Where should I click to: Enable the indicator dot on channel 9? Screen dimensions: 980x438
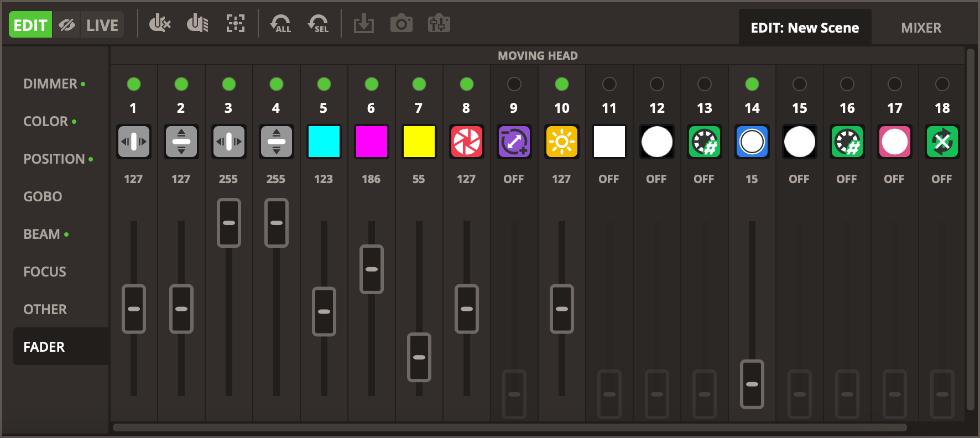coord(514,84)
